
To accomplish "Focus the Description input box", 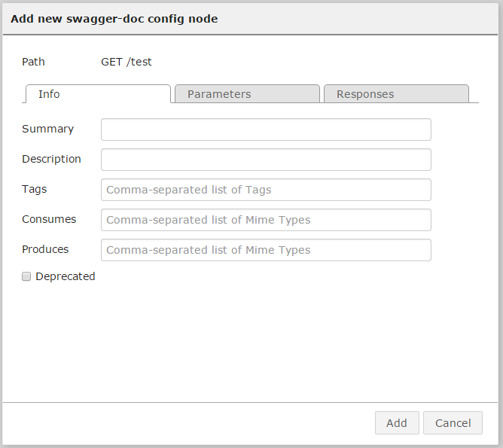I will [266, 160].
